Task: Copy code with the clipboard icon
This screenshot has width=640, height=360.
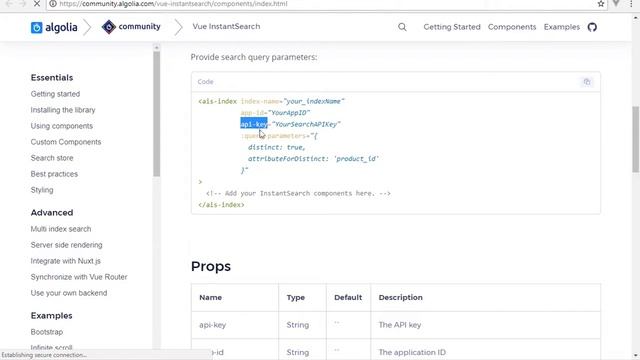Action: [x=587, y=82]
